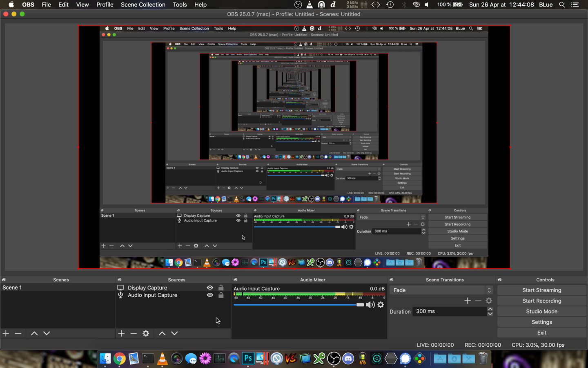Screen dimensions: 588x368
Task: Enable Studio Mode
Action: pos(541,311)
